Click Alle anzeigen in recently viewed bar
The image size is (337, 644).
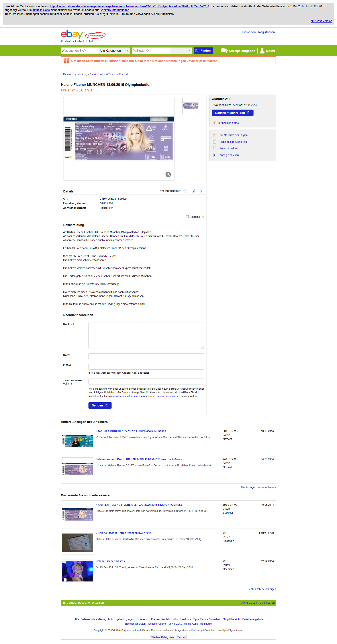pos(249,603)
